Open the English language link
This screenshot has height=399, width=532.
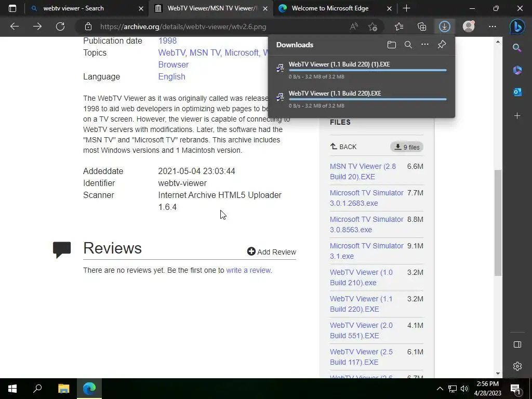coord(171,77)
